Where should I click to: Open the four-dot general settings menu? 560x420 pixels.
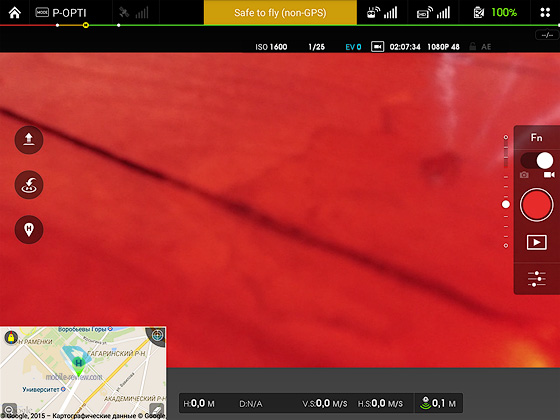[545, 13]
